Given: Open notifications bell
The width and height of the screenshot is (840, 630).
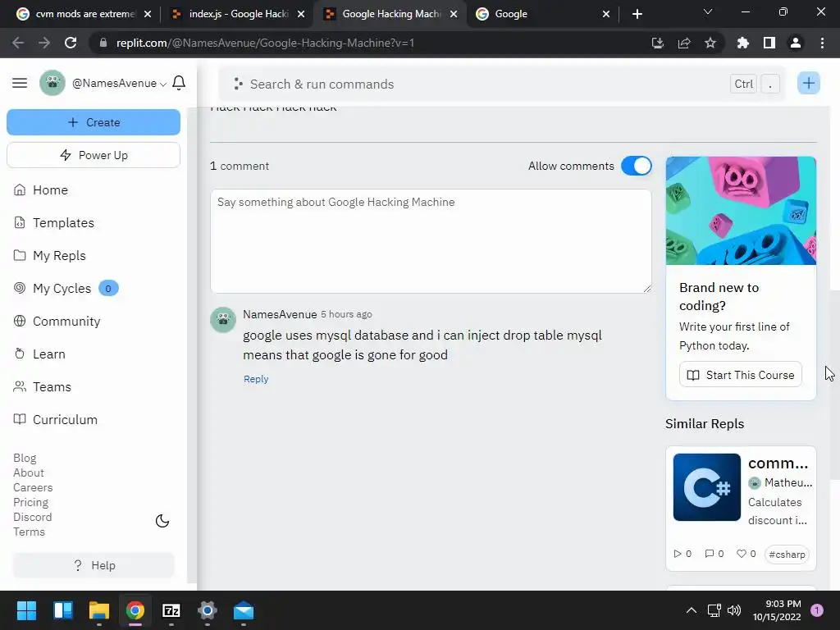Looking at the screenshot, I should [x=179, y=83].
